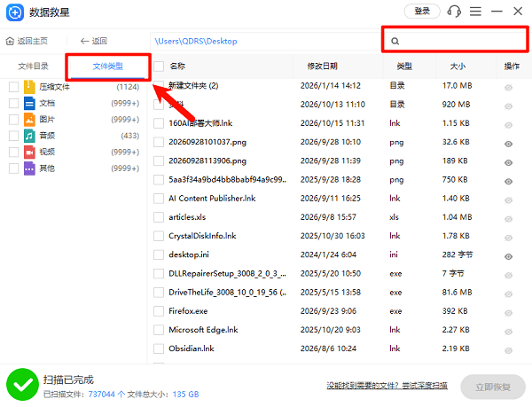Check the 视频 category checkbox
532x407 pixels.
pos(13,152)
